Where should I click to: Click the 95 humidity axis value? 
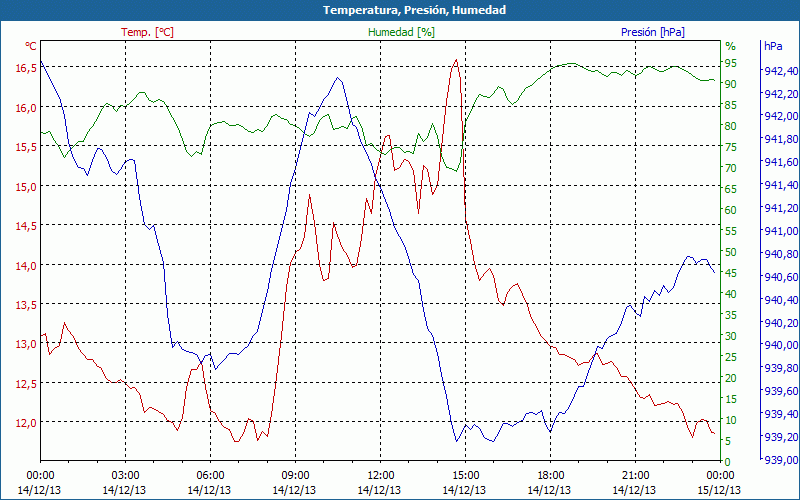[x=731, y=63]
